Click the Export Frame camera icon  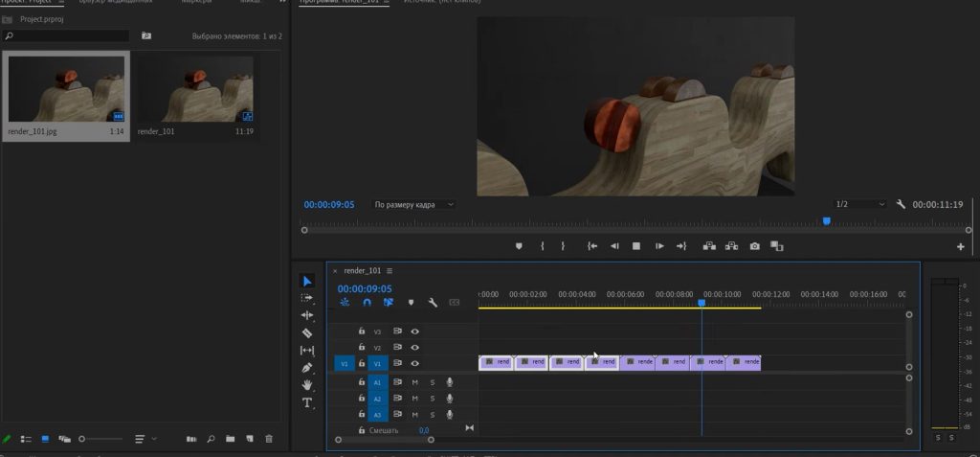[755, 246]
